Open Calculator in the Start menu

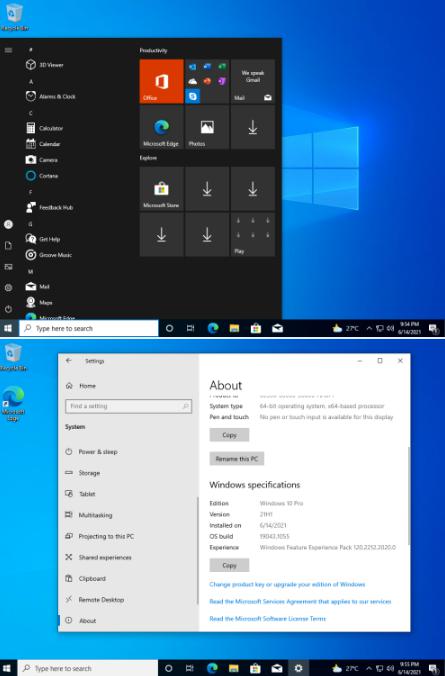tap(44, 128)
